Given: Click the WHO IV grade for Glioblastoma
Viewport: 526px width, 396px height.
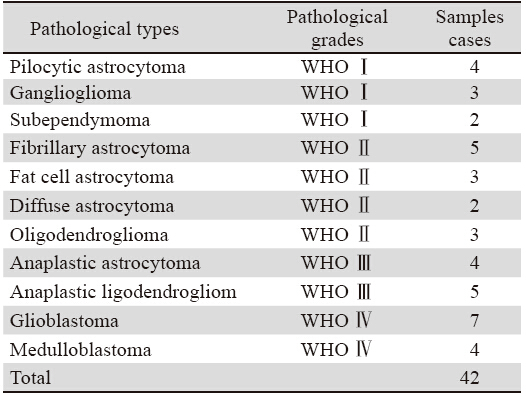Looking at the screenshot, I should click(x=336, y=320).
